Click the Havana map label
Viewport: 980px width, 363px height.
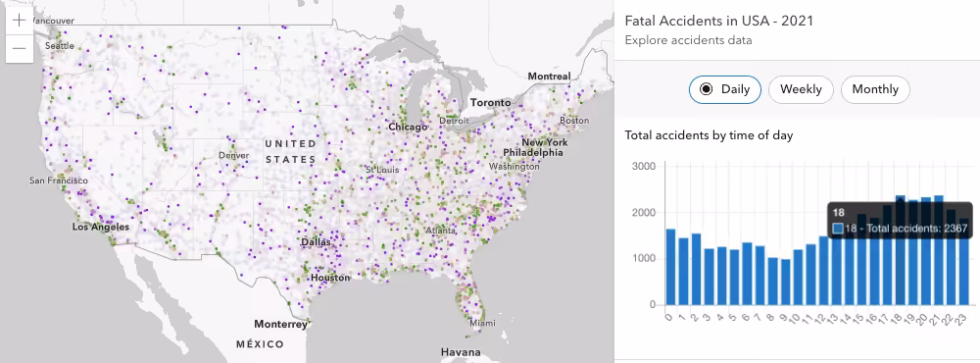(x=461, y=352)
